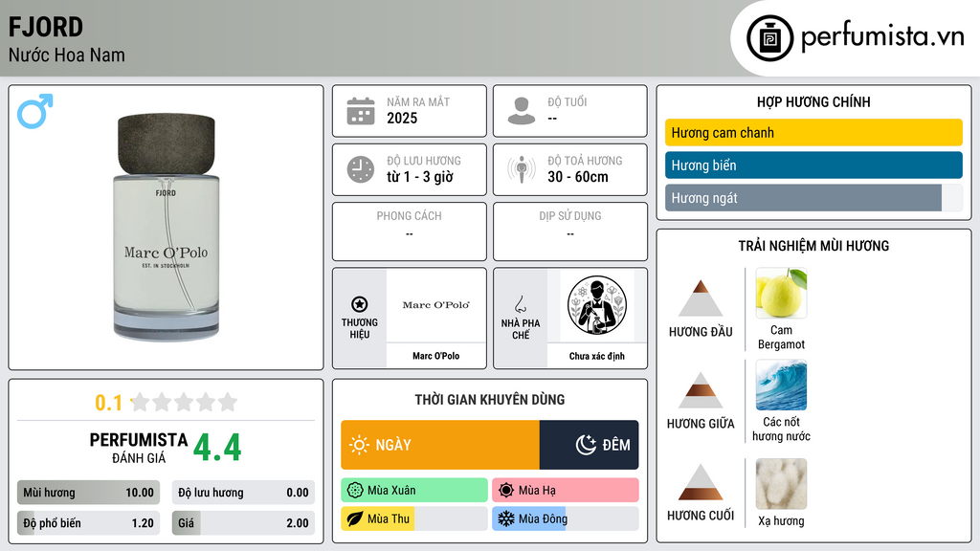Click the nose icon above Nhà pha chế
The image size is (980, 551).
click(520, 304)
